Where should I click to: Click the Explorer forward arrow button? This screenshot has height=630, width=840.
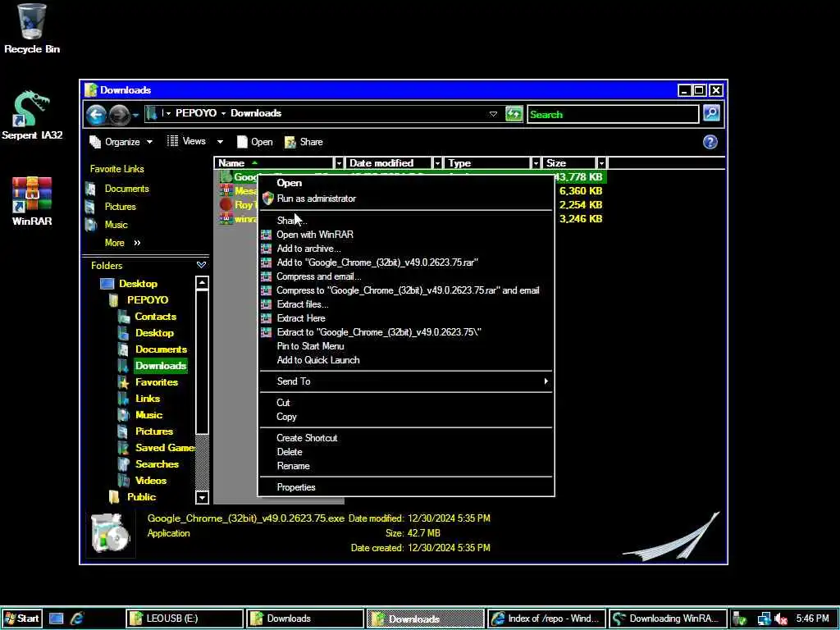click(x=119, y=114)
